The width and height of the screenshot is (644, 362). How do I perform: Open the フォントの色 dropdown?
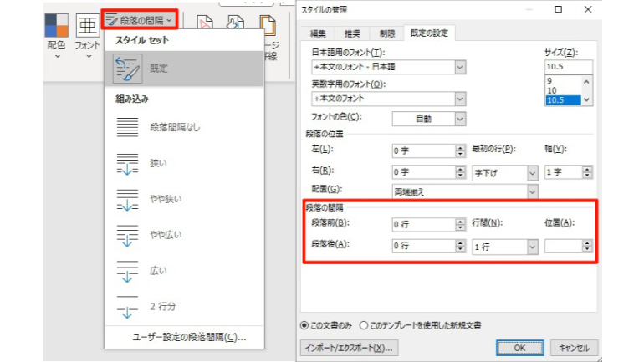click(459, 119)
